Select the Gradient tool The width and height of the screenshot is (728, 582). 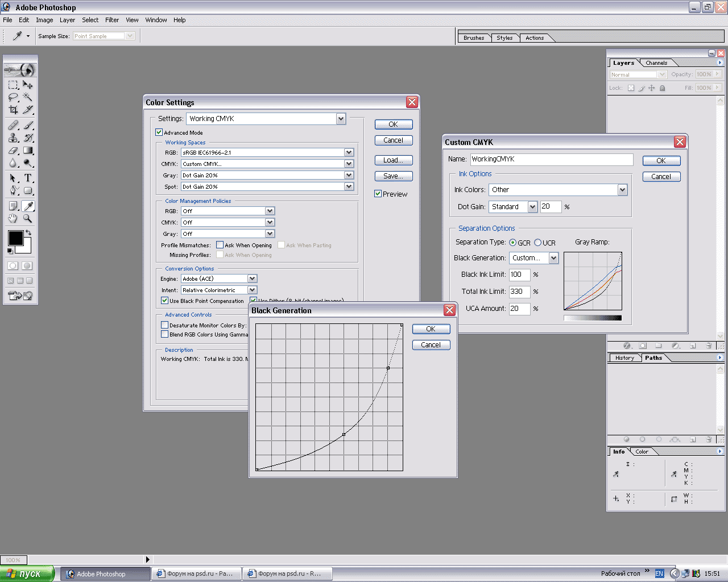28,151
